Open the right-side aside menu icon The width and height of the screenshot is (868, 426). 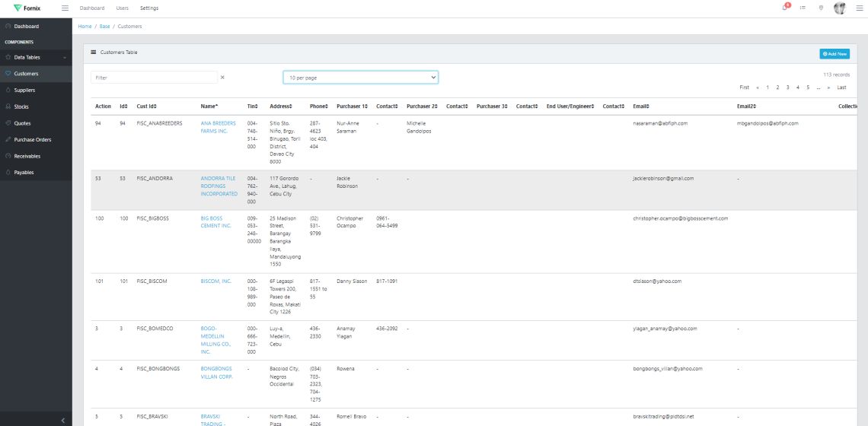pos(860,8)
